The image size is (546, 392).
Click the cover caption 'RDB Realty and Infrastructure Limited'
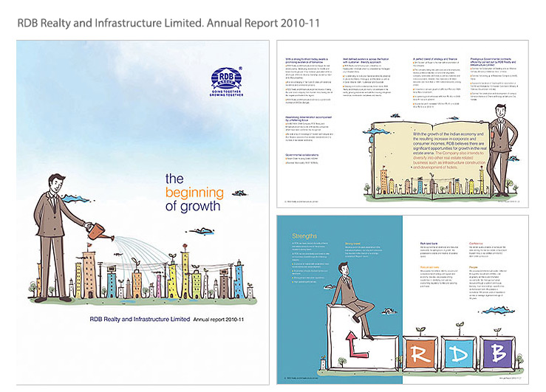(140, 319)
